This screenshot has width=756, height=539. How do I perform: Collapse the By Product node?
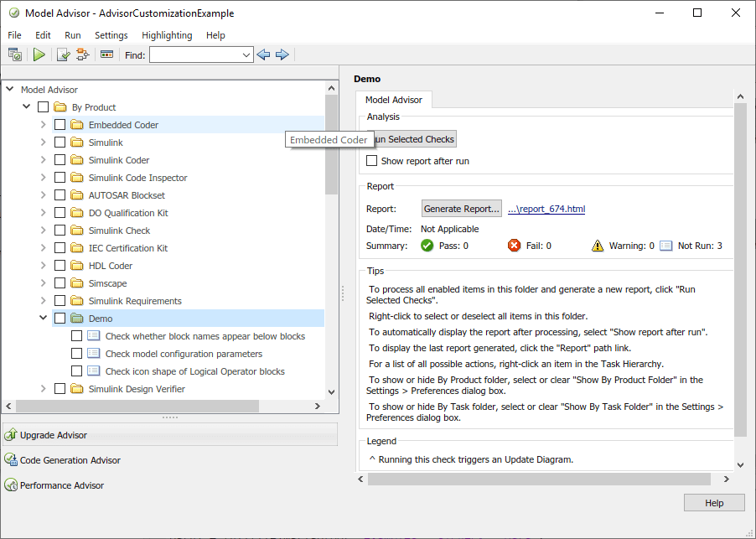point(27,106)
